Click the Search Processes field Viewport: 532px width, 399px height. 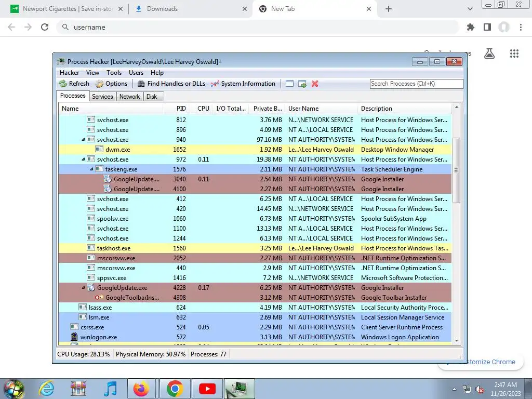point(416,84)
